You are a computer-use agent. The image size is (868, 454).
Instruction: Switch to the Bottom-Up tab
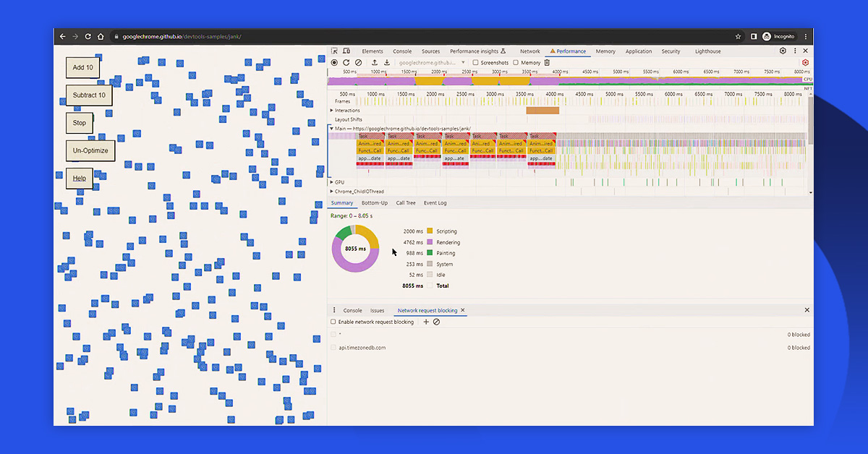375,203
